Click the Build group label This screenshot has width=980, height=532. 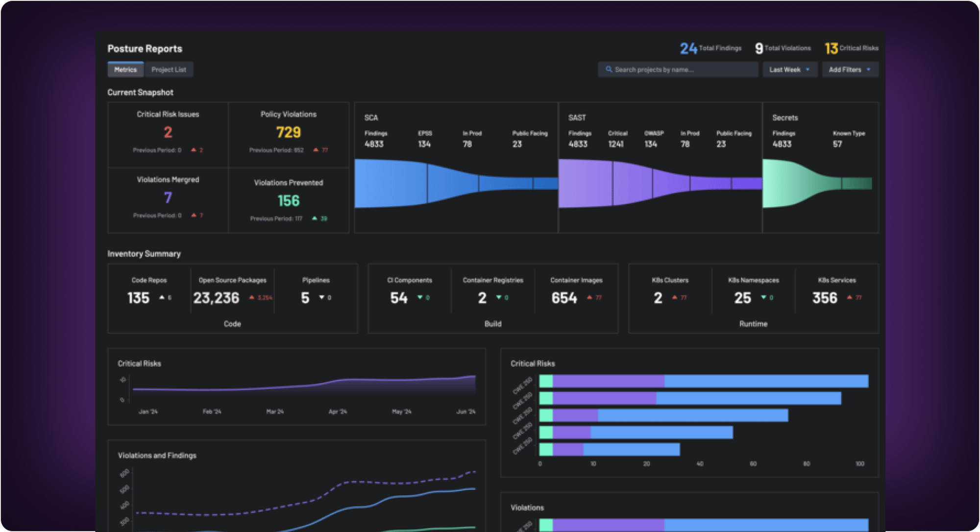493,324
